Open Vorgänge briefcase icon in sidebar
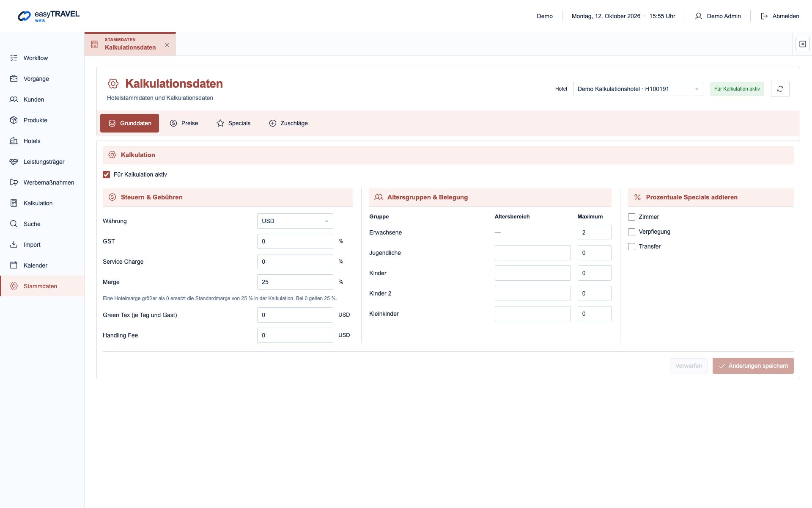This screenshot has width=812, height=508. (x=14, y=79)
